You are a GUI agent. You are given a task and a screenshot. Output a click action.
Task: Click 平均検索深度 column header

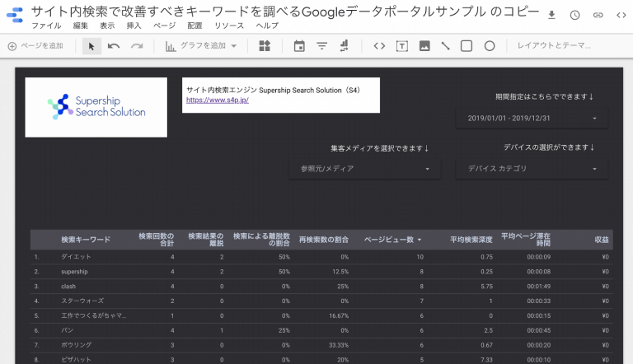pyautogui.click(x=471, y=240)
